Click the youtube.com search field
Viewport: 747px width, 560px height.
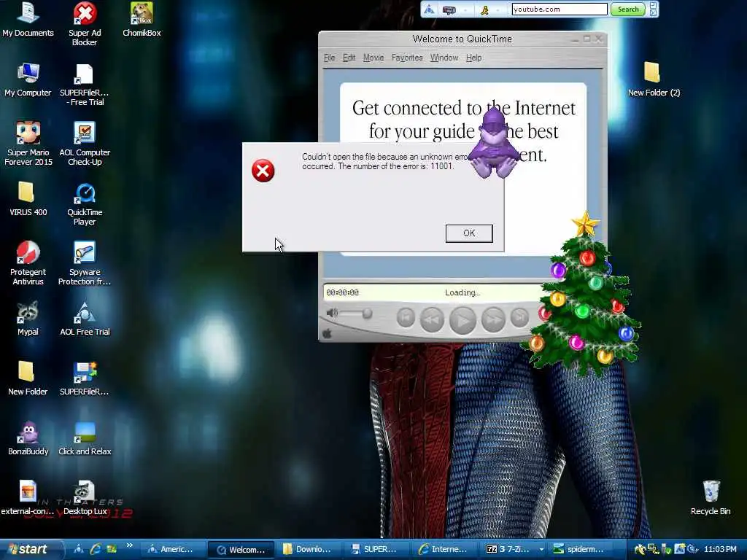click(x=560, y=9)
